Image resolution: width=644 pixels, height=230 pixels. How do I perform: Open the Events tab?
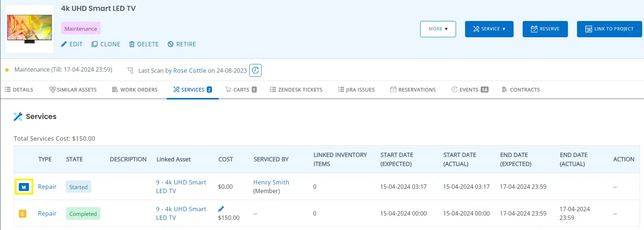470,90
